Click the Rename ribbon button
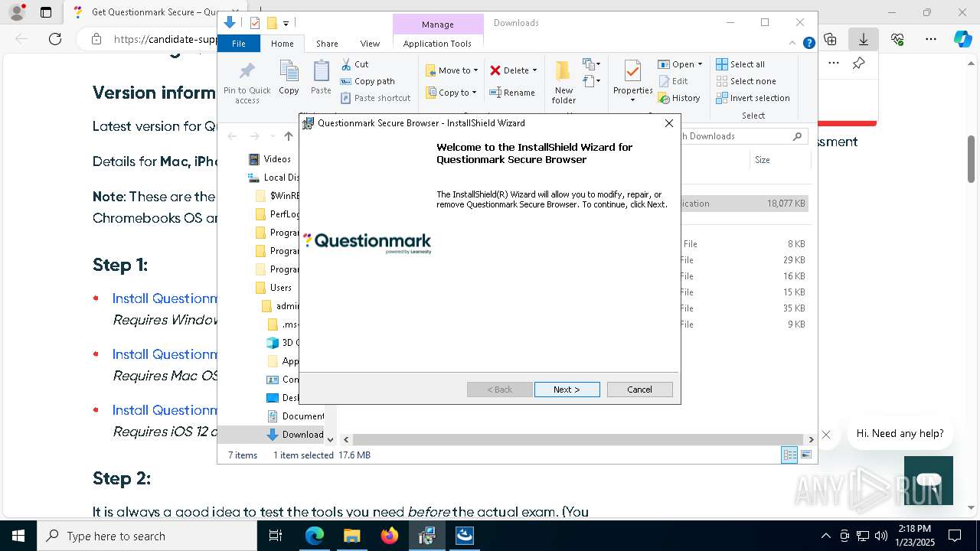The image size is (980, 551). (x=512, y=93)
